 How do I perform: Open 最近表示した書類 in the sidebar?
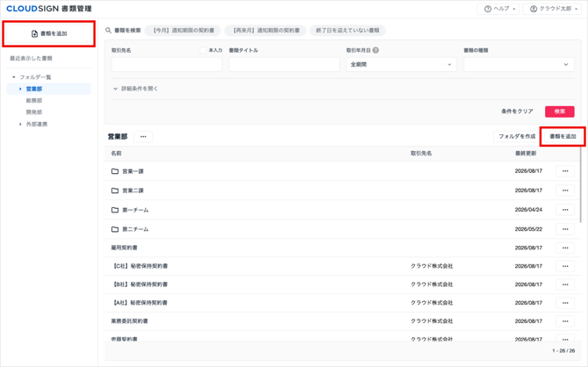point(31,58)
